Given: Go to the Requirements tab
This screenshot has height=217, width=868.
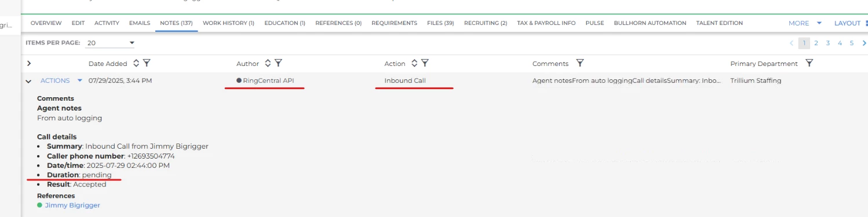Looking at the screenshot, I should coord(394,23).
